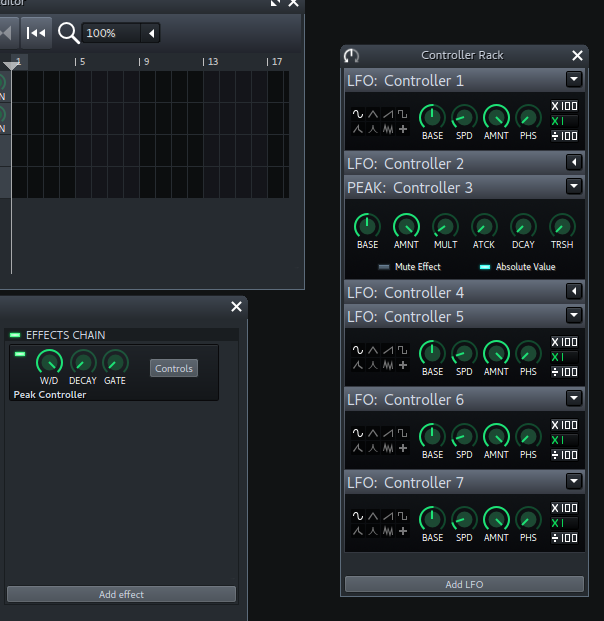Image resolution: width=604 pixels, height=621 pixels.
Task: Click the PHS knob in LFO Controller 6
Action: coord(528,436)
